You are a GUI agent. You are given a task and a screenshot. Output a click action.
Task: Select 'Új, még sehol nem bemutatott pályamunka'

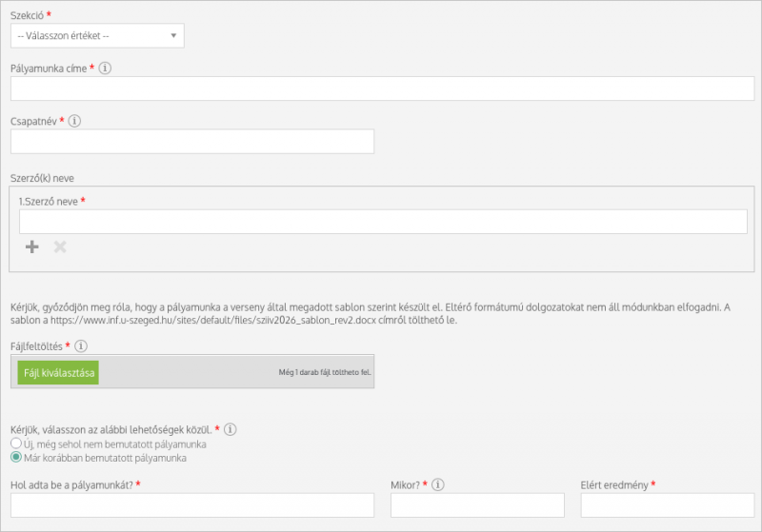15,443
